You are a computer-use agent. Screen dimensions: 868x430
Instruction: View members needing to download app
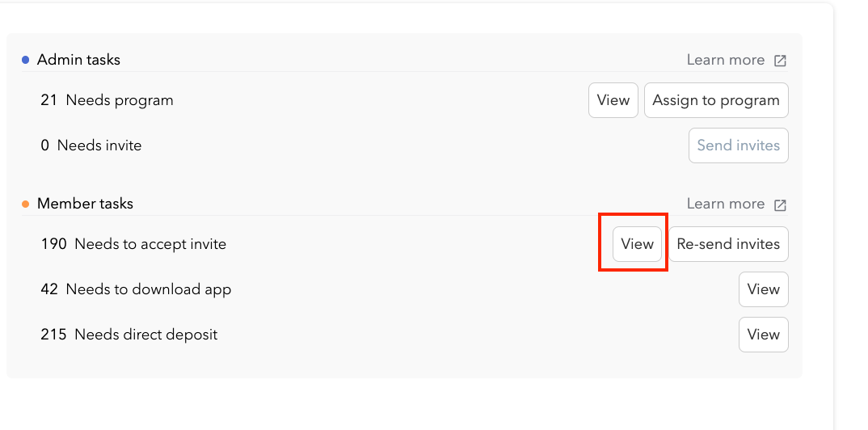(x=763, y=289)
